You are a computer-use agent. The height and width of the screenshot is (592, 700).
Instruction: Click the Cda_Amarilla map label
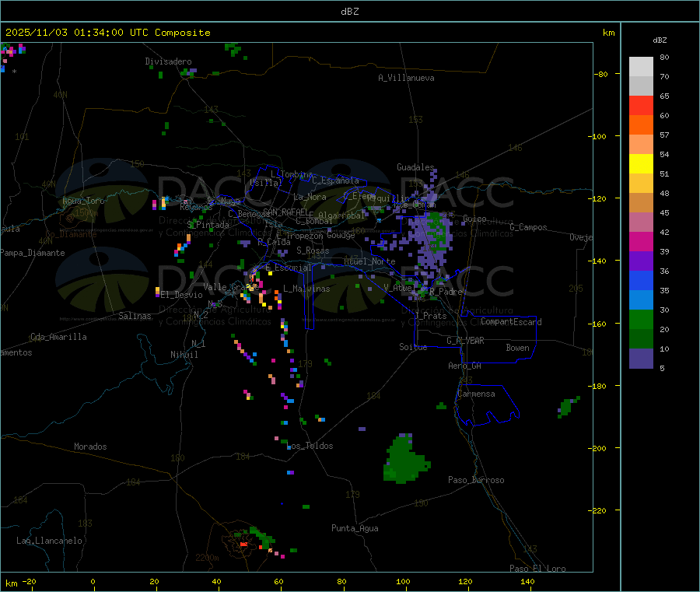[58, 337]
